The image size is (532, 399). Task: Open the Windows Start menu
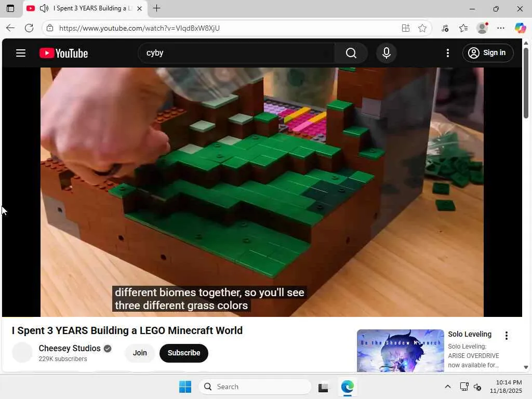185,387
